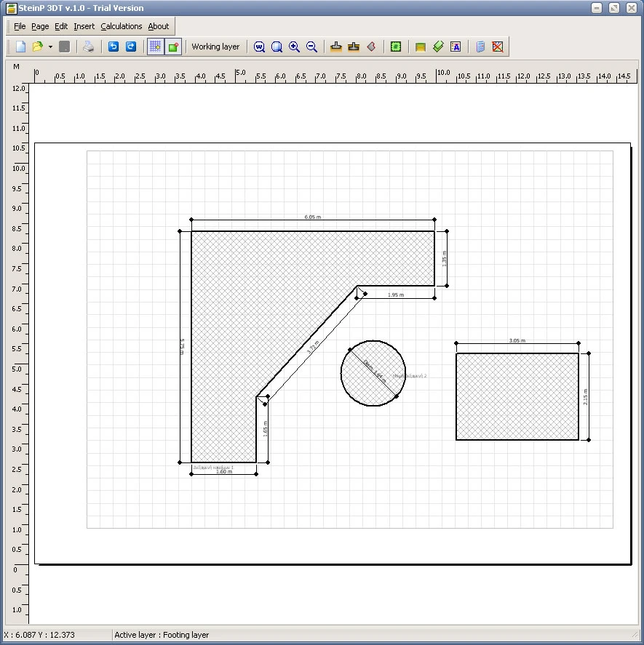
Task: Click the 1.95 m dimension label
Action: [x=396, y=295]
